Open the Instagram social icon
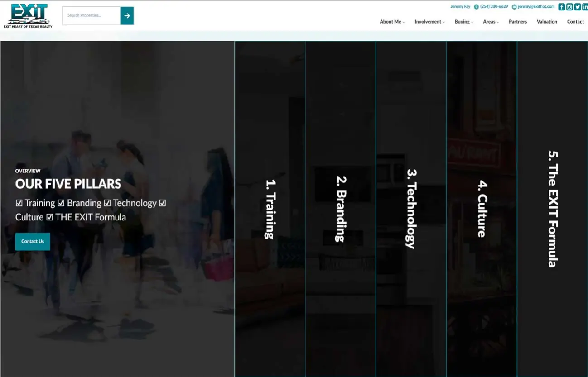The width and height of the screenshot is (588, 377). pos(569,7)
